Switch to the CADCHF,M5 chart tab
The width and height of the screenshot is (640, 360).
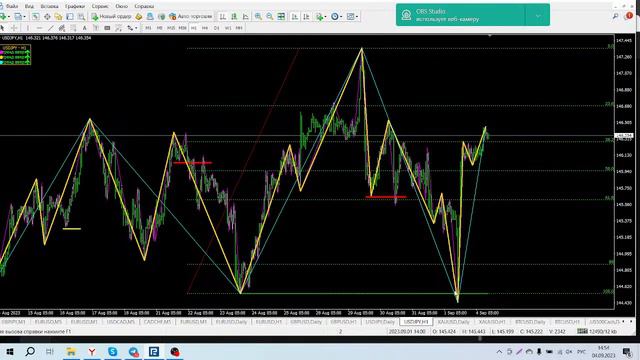[157, 322]
